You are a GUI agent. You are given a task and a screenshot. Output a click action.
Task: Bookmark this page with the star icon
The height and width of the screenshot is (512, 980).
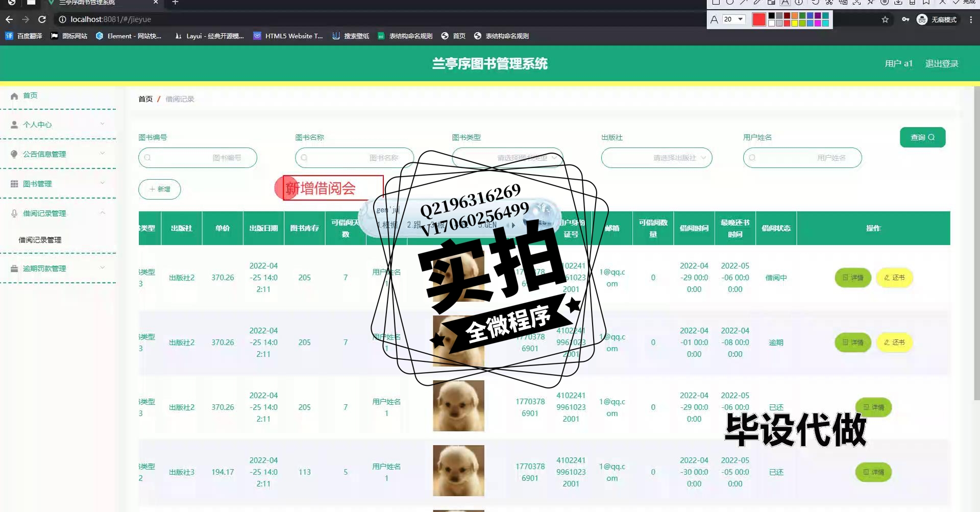point(885,19)
